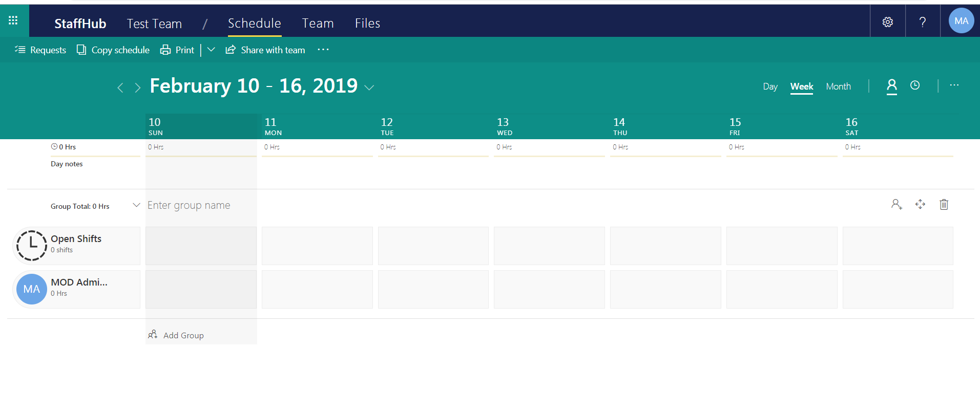Click the help question mark icon
Image resolution: width=980 pixels, height=414 pixels.
922,22
